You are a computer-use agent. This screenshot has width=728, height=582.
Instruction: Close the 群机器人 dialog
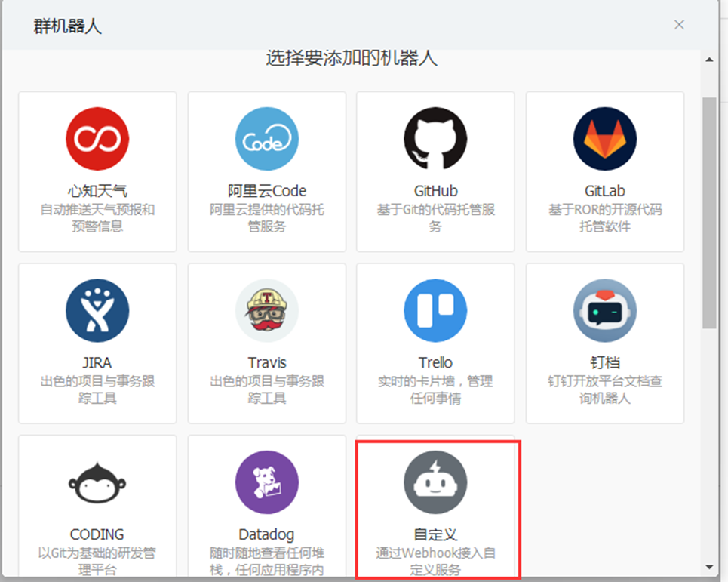(679, 25)
